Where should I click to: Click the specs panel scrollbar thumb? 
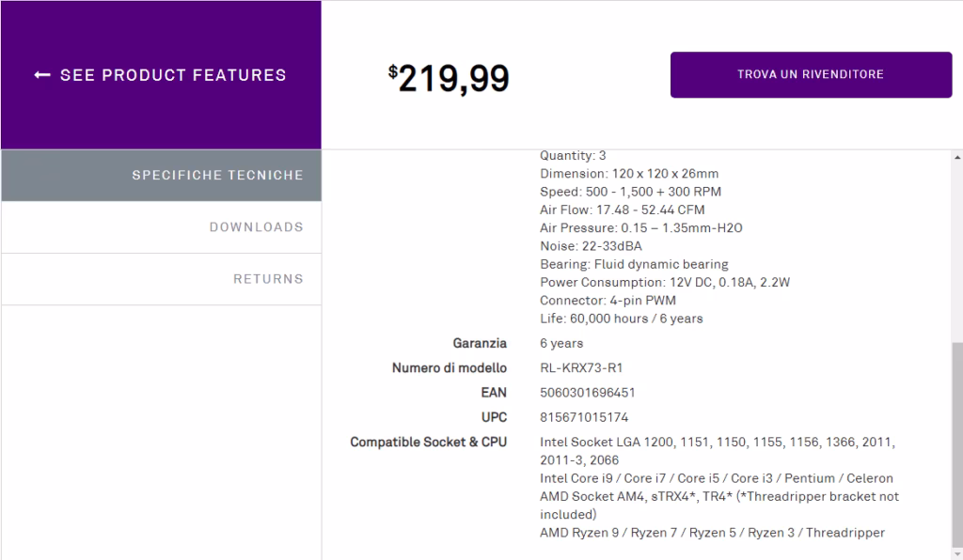click(957, 444)
